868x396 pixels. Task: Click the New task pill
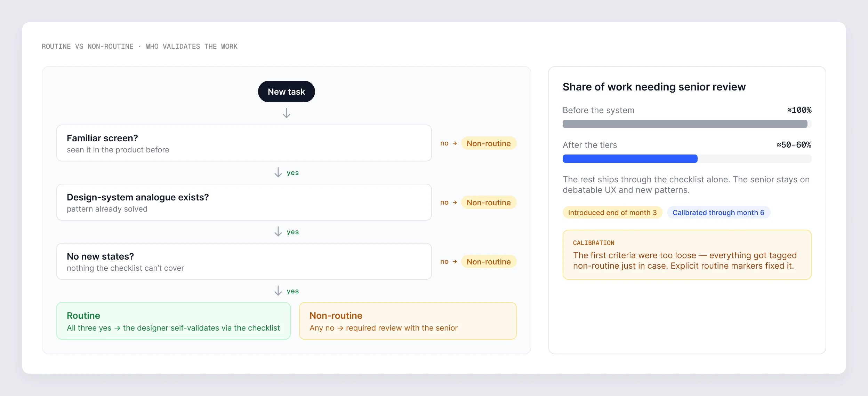pyautogui.click(x=286, y=92)
